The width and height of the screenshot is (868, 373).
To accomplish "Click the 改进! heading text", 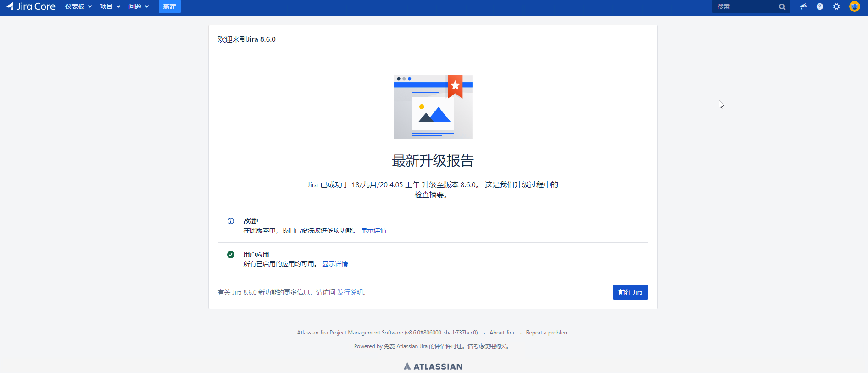I will pyautogui.click(x=251, y=221).
